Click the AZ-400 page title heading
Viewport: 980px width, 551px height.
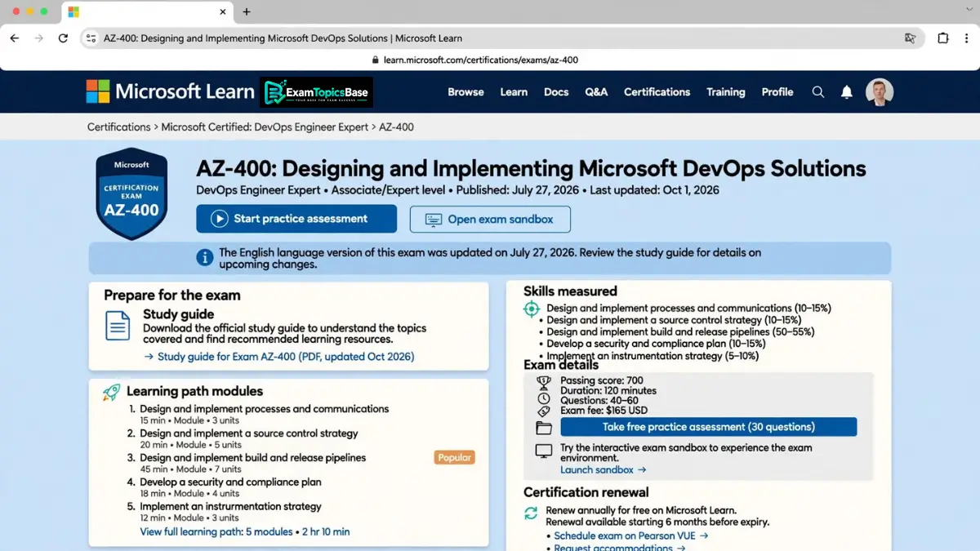(531, 169)
